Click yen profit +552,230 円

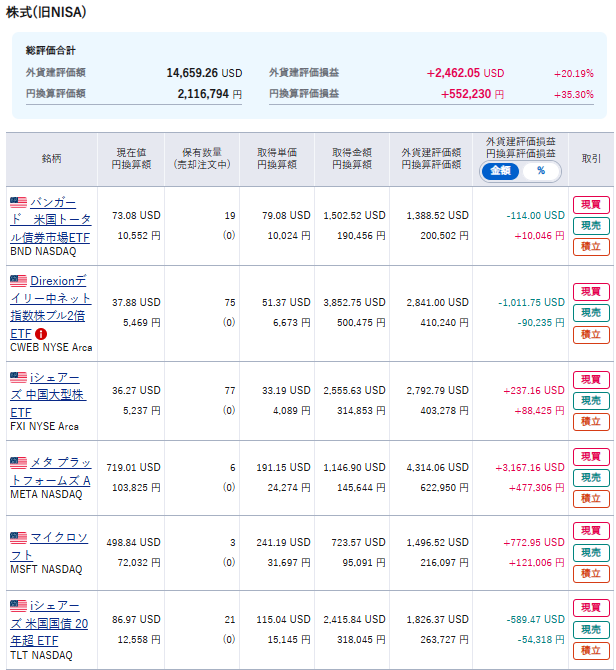[472, 94]
